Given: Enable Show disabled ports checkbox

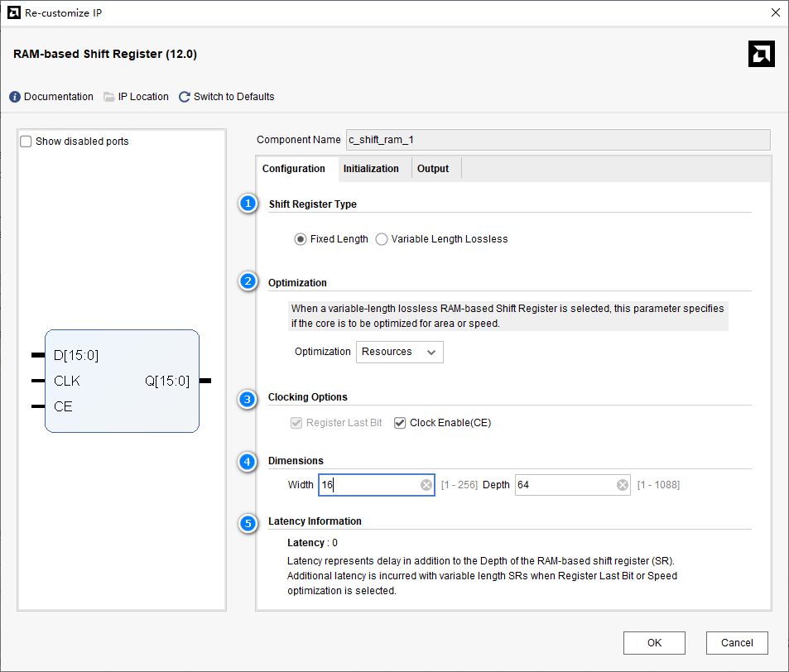Looking at the screenshot, I should tap(26, 142).
